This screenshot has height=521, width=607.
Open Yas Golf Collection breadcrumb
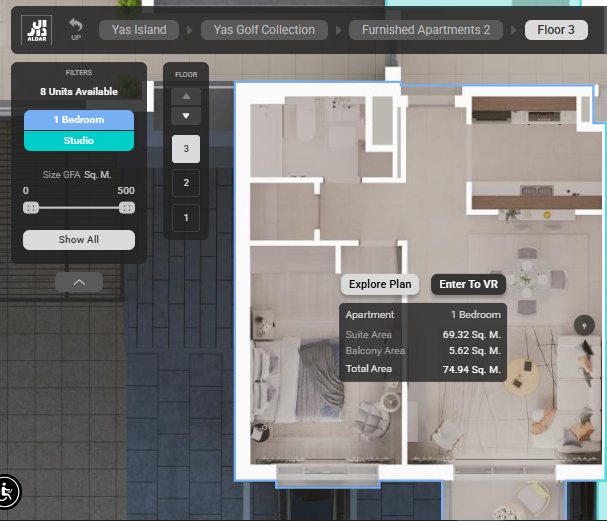(x=264, y=30)
